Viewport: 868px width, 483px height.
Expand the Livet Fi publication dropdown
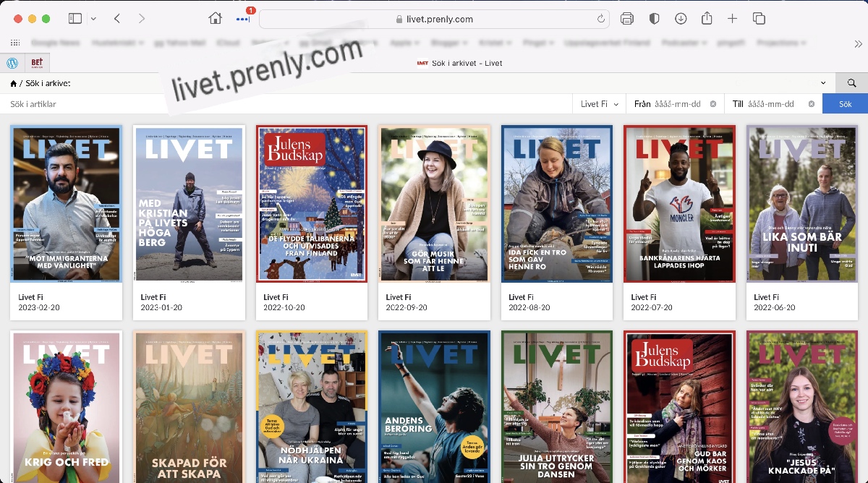coord(600,104)
